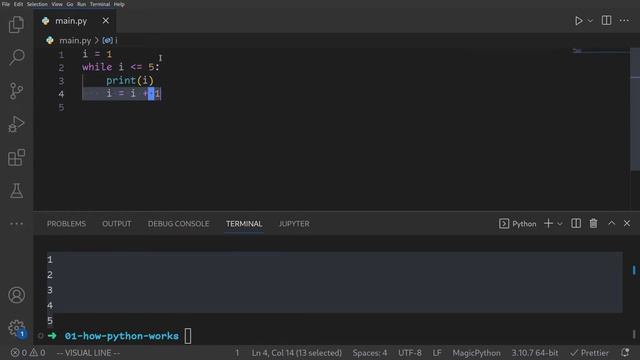Switch to the PROBLEMS panel tab

click(66, 224)
